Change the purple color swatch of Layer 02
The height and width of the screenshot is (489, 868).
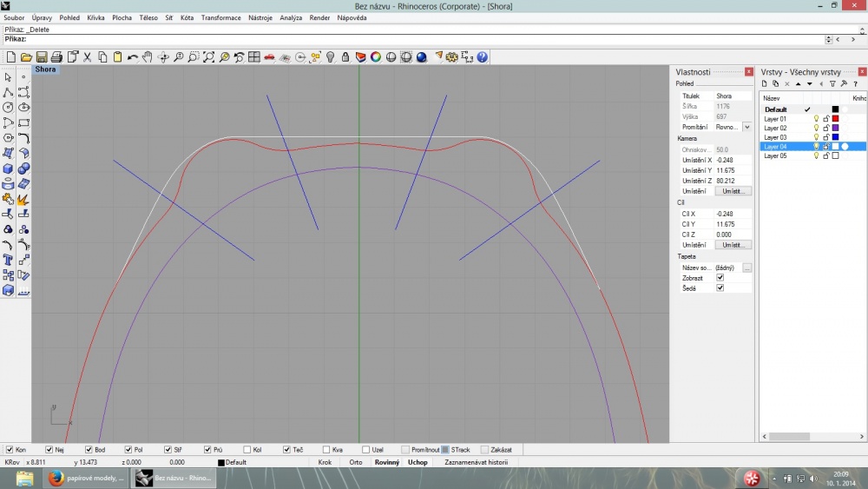(x=835, y=128)
